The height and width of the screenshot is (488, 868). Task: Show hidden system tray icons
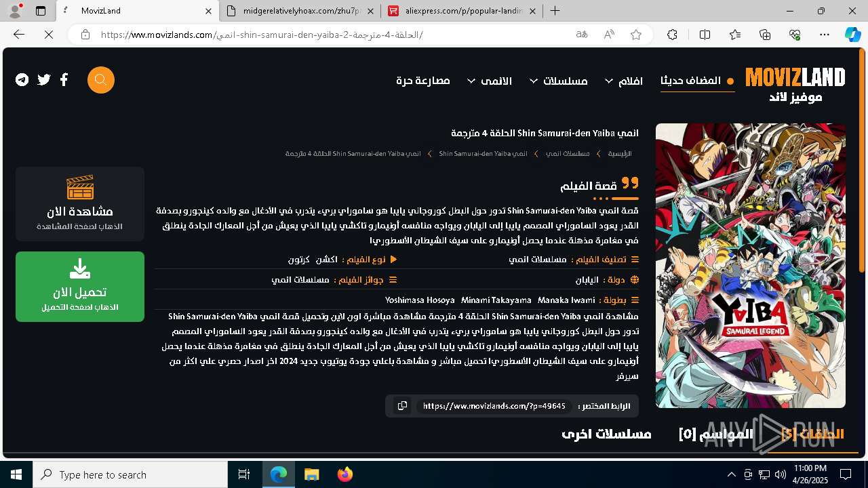pos(731,474)
